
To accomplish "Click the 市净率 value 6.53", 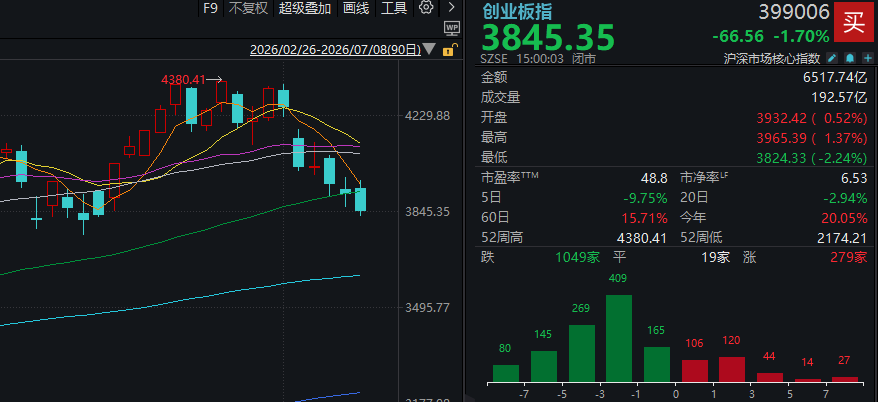I will tap(853, 179).
